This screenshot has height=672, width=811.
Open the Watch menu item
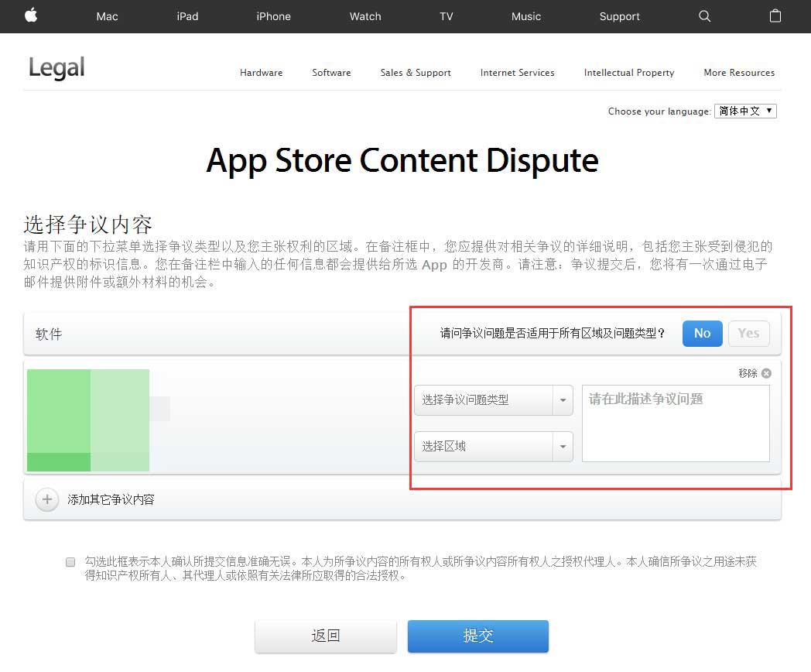pyautogui.click(x=365, y=16)
